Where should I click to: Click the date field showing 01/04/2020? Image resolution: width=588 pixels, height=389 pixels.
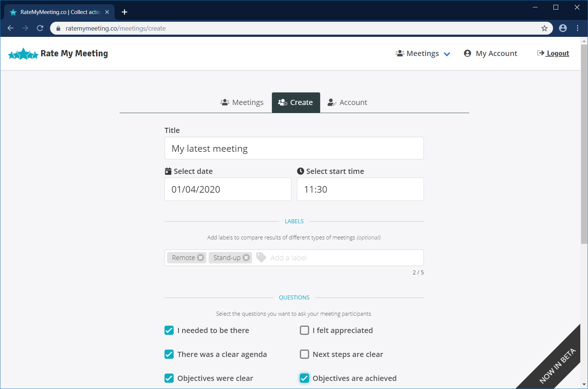[228, 189]
